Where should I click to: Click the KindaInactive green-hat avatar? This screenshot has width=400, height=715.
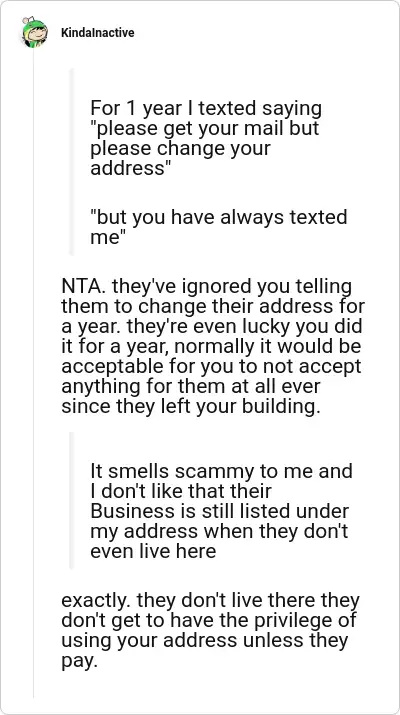(34, 32)
